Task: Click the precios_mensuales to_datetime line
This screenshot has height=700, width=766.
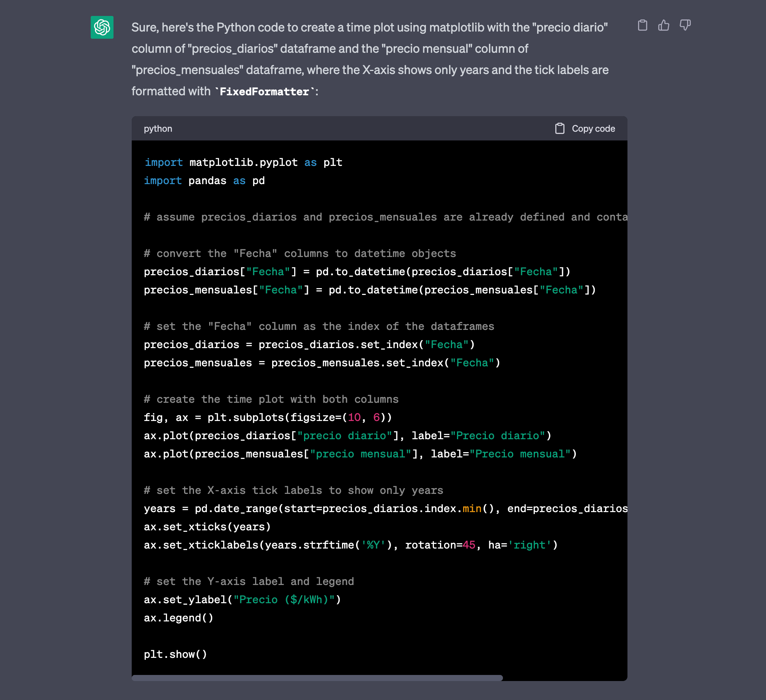Action: coord(370,290)
